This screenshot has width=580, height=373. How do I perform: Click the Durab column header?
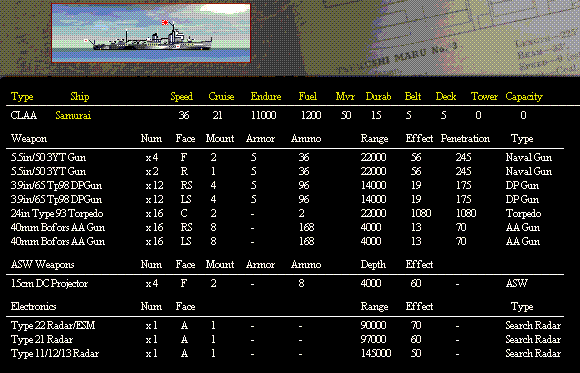(x=378, y=97)
